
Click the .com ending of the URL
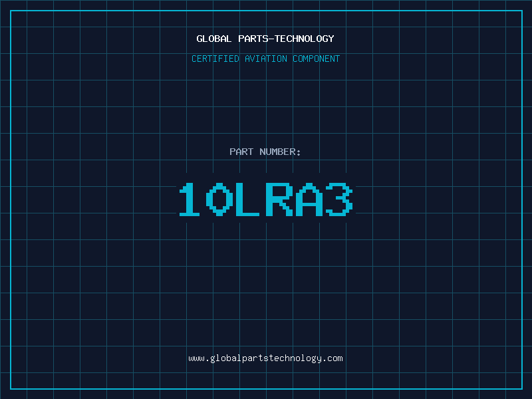point(332,358)
